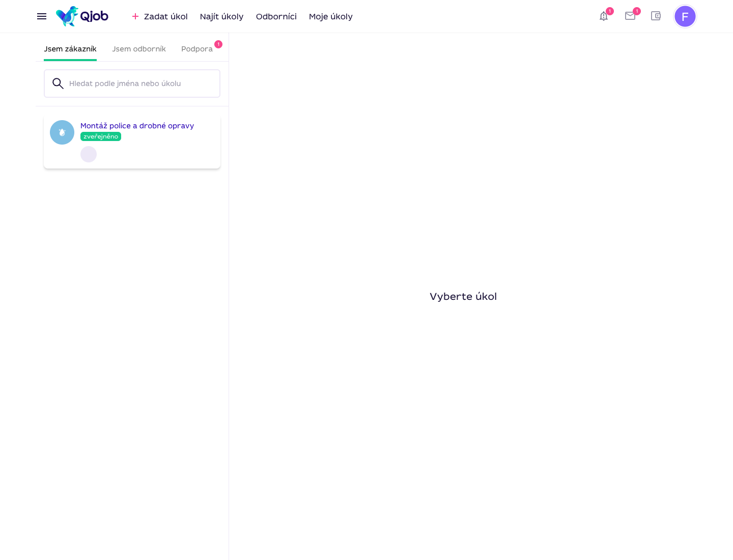The image size is (733, 560).
Task: Switch to Jsem odborník tab
Action: pyautogui.click(x=139, y=49)
